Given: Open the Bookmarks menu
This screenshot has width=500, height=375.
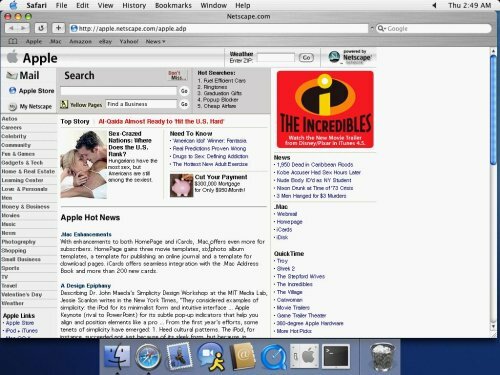Looking at the screenshot, I should tap(173, 5).
